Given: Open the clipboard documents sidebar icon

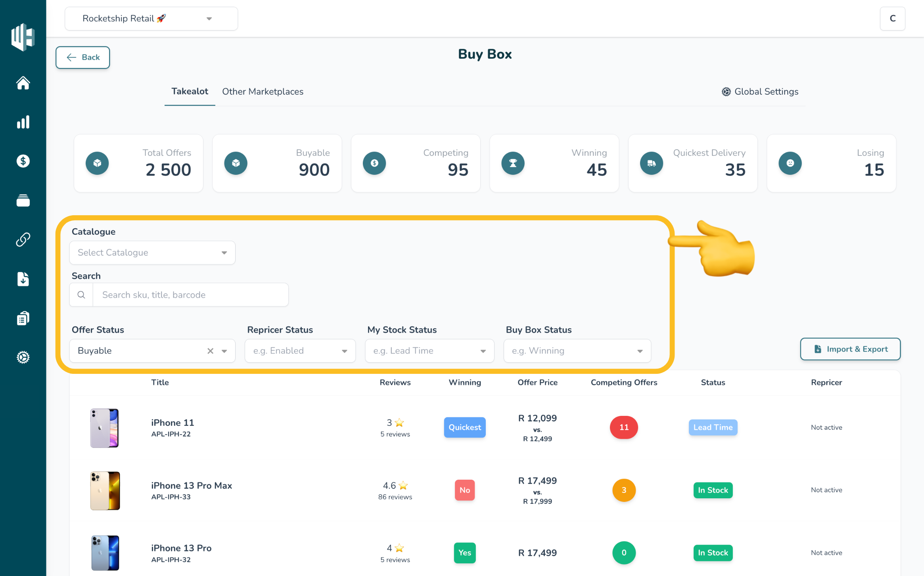Looking at the screenshot, I should point(23,318).
